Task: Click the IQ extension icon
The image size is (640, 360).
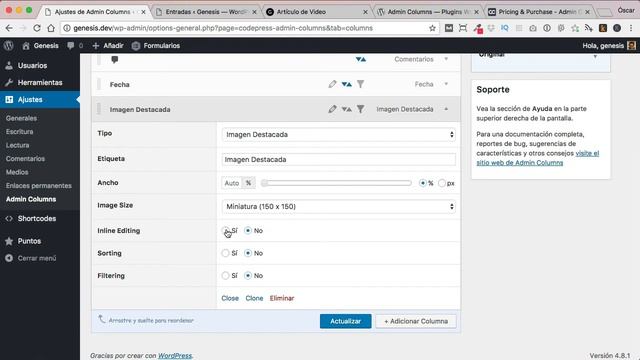Action: point(505,28)
